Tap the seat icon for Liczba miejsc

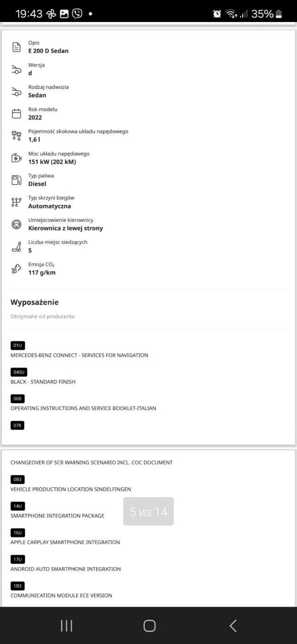[x=17, y=247]
